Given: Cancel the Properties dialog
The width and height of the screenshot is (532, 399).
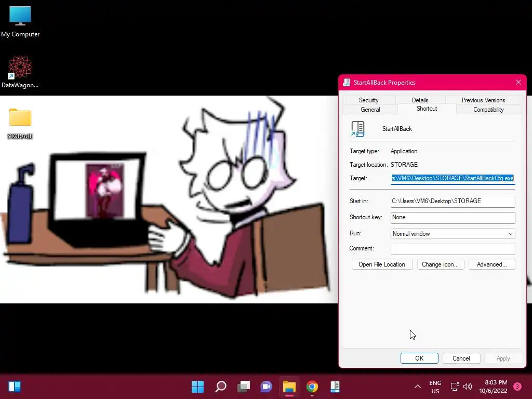Looking at the screenshot, I should pyautogui.click(x=461, y=358).
